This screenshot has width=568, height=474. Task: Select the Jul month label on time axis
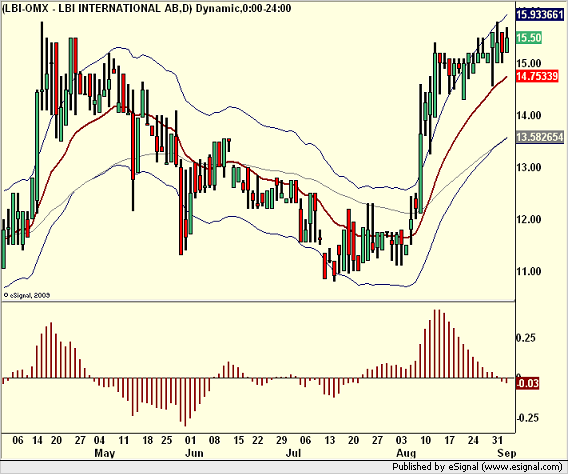pos(293,453)
